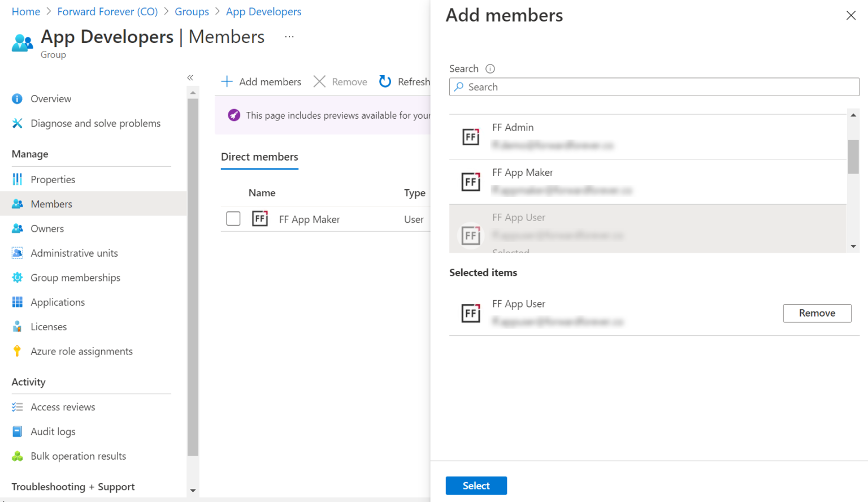Screen dimensions: 868x502
Task: Click the Licenses icon in the sidebar
Action: [18, 327]
